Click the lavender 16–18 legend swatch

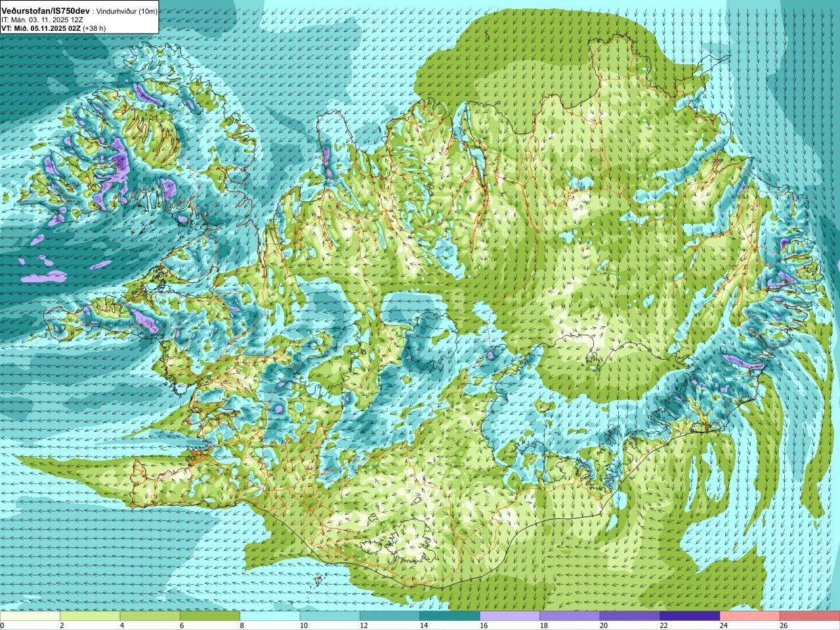[510, 616]
